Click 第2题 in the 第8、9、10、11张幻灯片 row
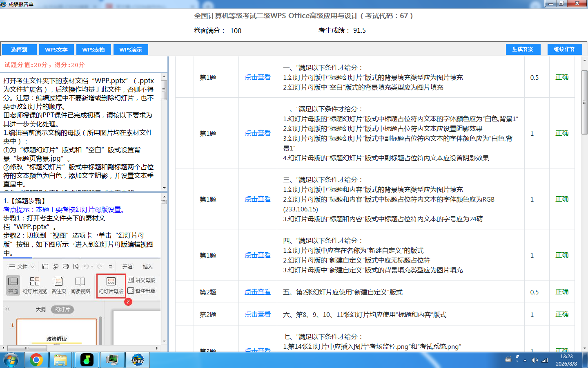The height and width of the screenshot is (368, 588). (x=208, y=315)
